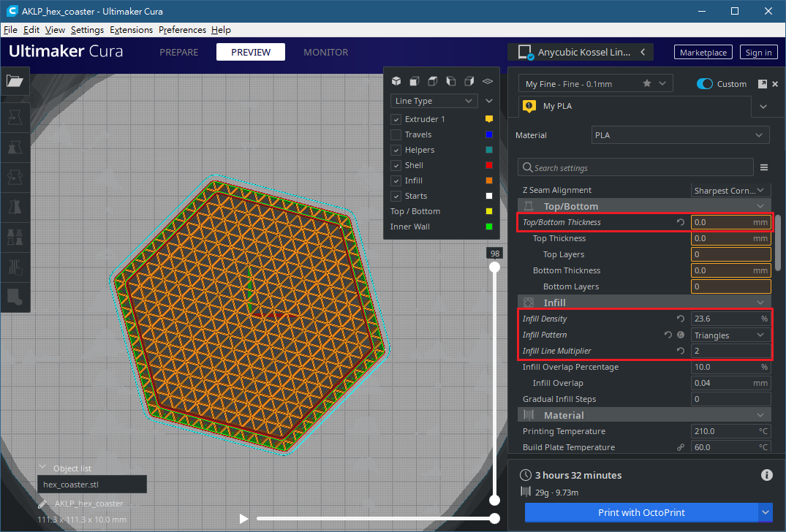
Task: Switch to the PREPARE stage tab
Action: click(x=179, y=52)
